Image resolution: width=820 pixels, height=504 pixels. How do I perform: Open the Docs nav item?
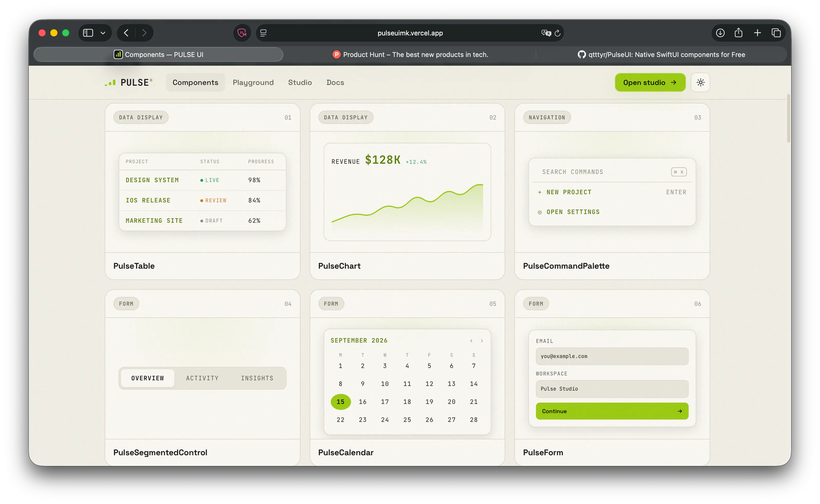335,82
